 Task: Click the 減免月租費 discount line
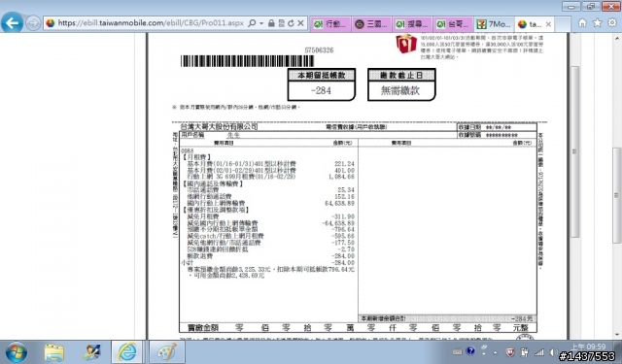point(203,216)
